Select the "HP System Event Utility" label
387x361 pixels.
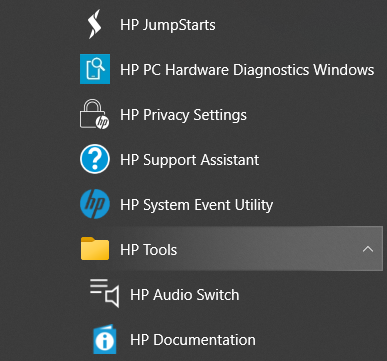click(x=196, y=205)
